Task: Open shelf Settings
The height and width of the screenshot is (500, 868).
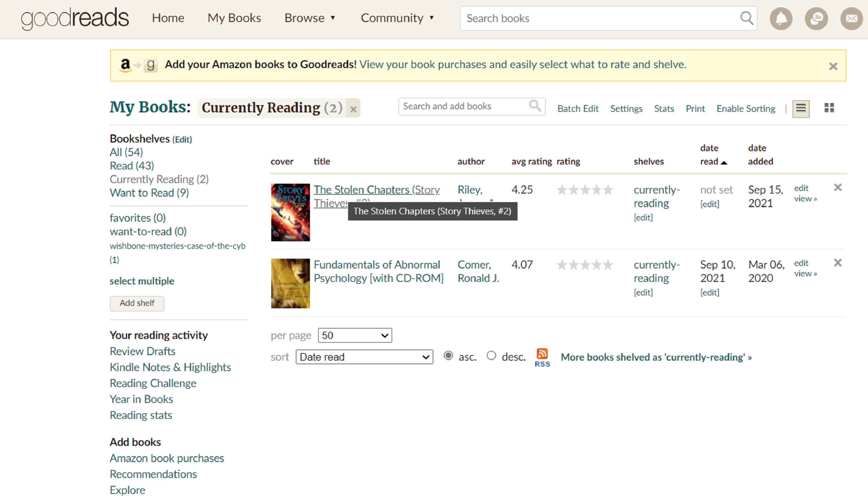Action: 626,109
